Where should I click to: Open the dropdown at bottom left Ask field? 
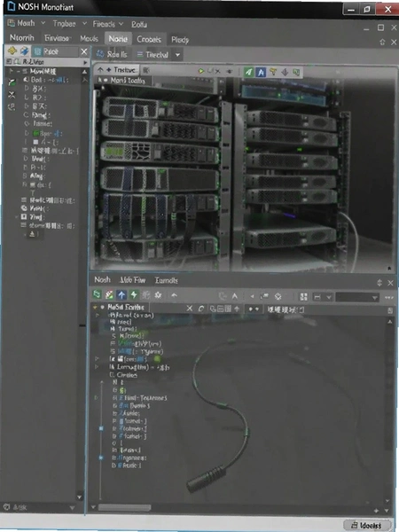73,507
